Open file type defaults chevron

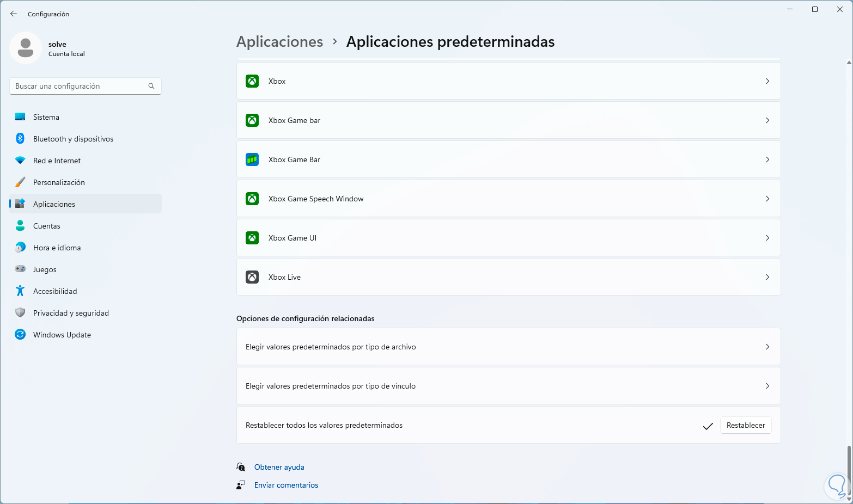(767, 347)
